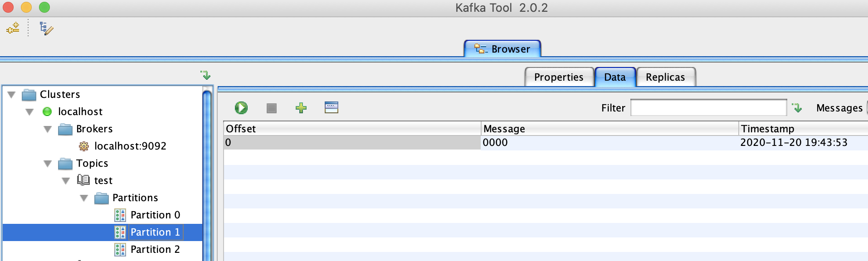Click the tree panel vertical scrollbar
868x261 pixels.
(207, 176)
